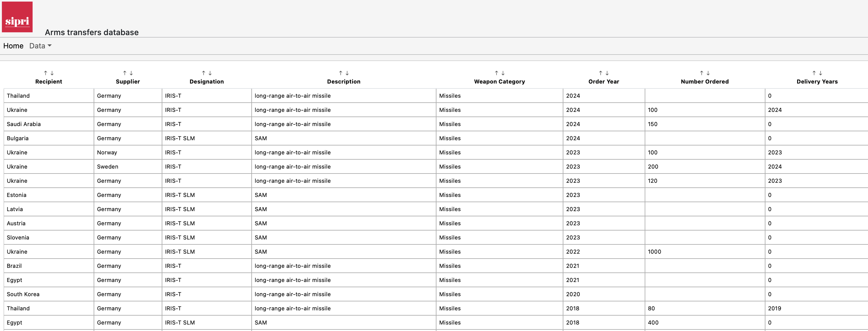Click the Recipient column header
This screenshot has height=331, width=868.
click(x=49, y=82)
